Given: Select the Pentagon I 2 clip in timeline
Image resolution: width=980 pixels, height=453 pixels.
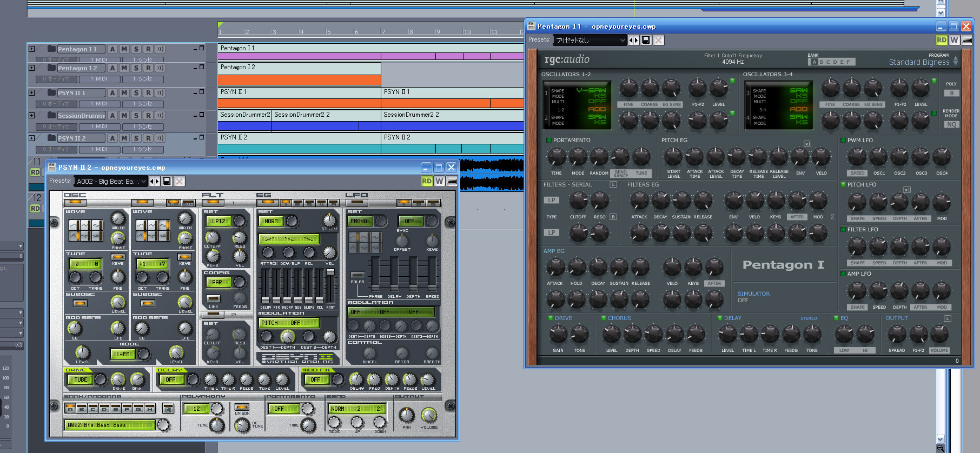Looking at the screenshot, I should (x=299, y=75).
